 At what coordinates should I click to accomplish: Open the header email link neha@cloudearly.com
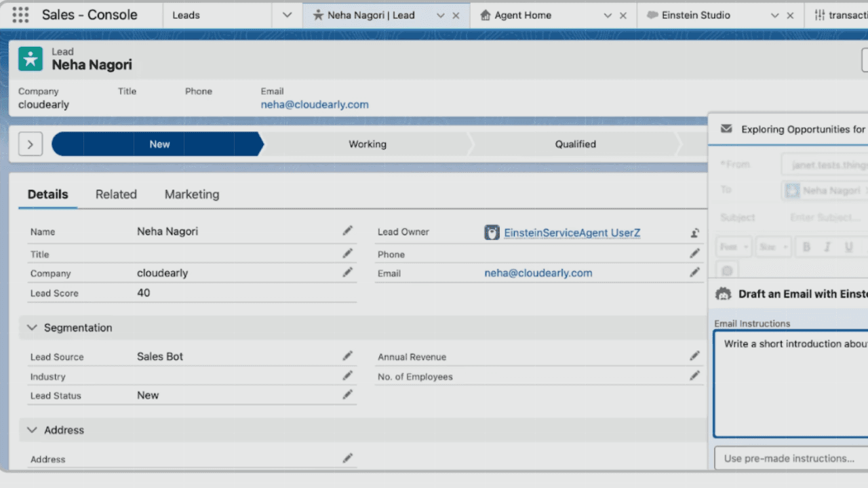pos(315,104)
